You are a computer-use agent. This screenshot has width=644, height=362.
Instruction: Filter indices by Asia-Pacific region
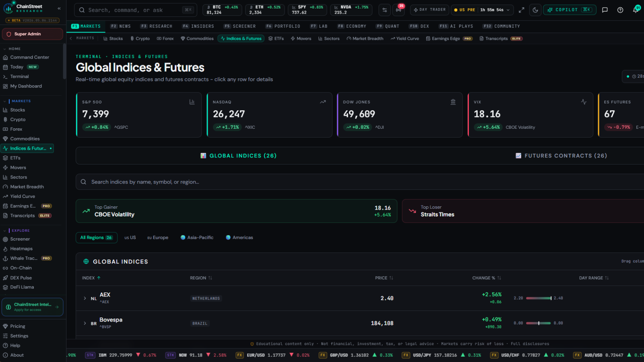pyautogui.click(x=197, y=238)
